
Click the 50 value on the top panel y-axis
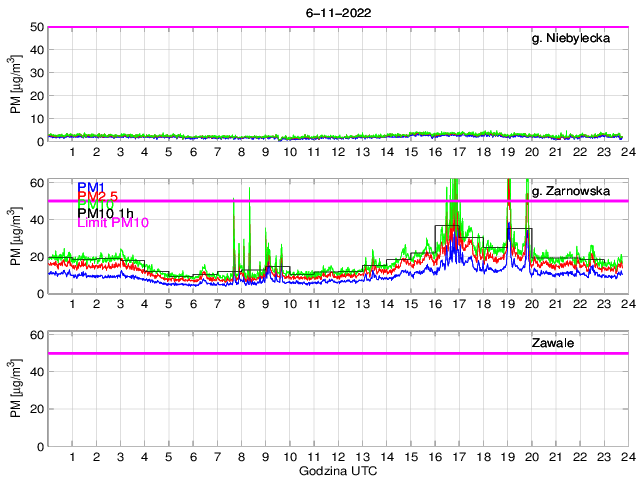tap(35, 27)
